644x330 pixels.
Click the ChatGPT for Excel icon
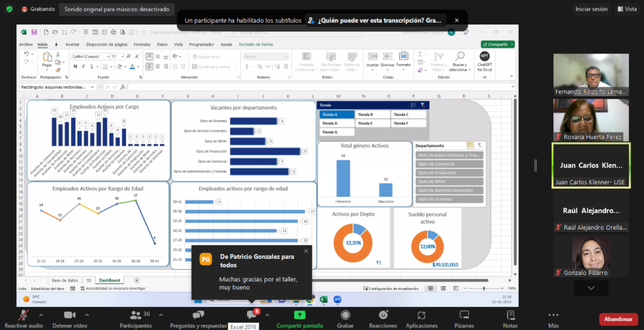coord(485,57)
